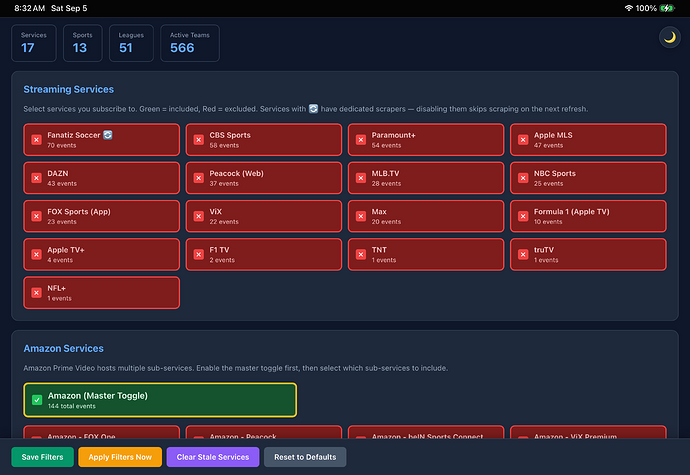Click the Streaming Services heading

tap(69, 89)
